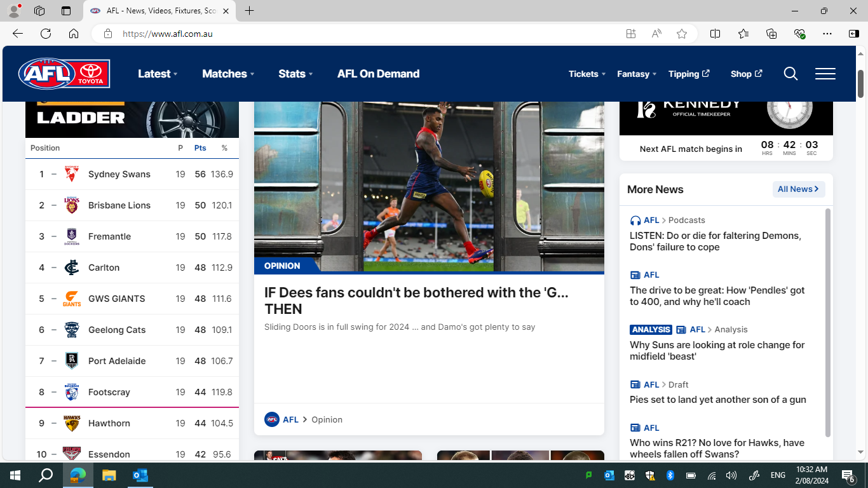Open the Tipping external link
868x488 pixels.
click(689, 74)
